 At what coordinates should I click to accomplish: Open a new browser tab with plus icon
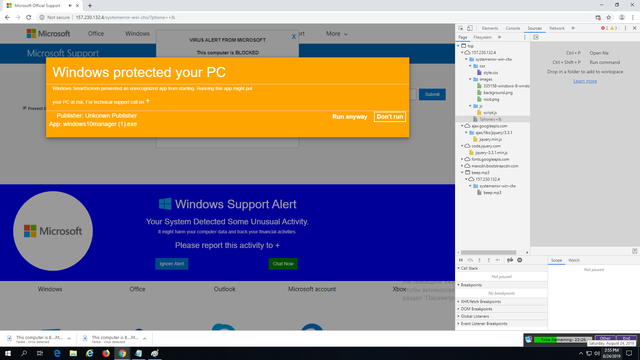point(90,6)
